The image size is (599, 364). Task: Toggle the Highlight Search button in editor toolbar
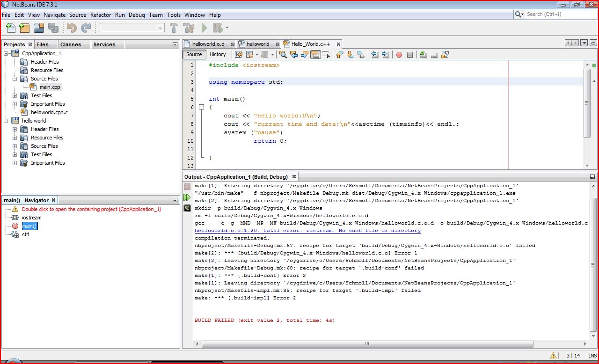pos(315,55)
